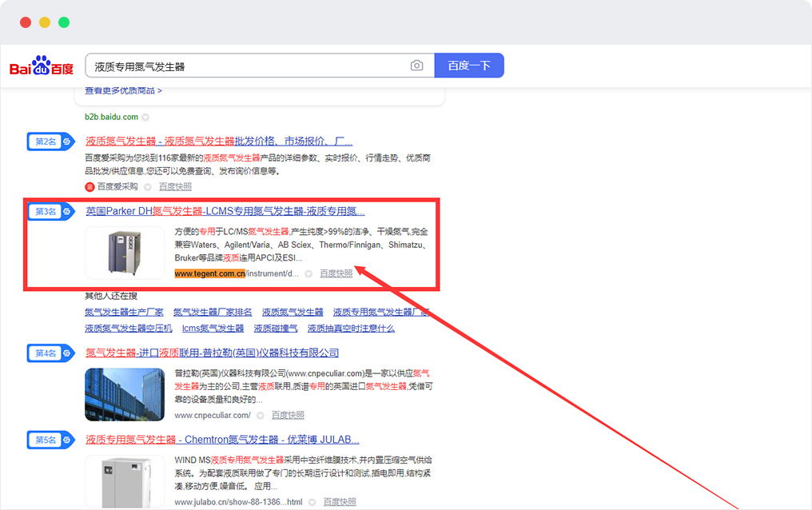812x510 pixels.
Task: Visit the www.cnpeculiar.com/ result URL
Action: pyautogui.click(x=213, y=415)
